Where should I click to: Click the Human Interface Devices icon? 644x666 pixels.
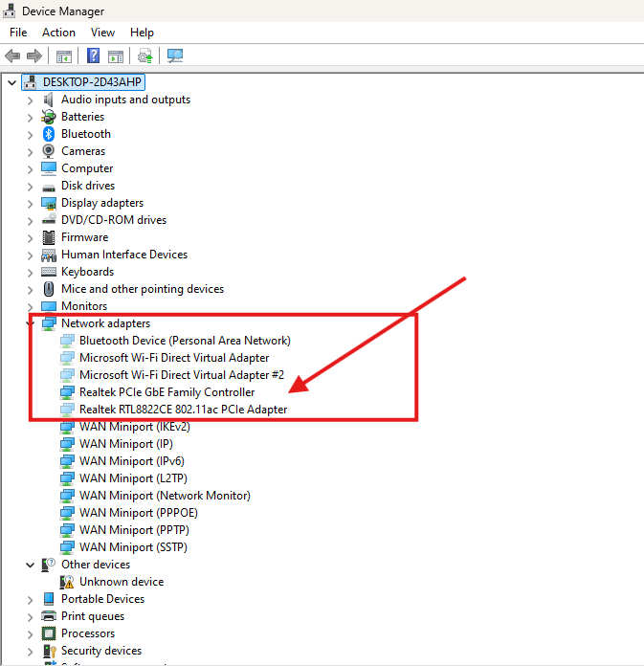coord(49,255)
